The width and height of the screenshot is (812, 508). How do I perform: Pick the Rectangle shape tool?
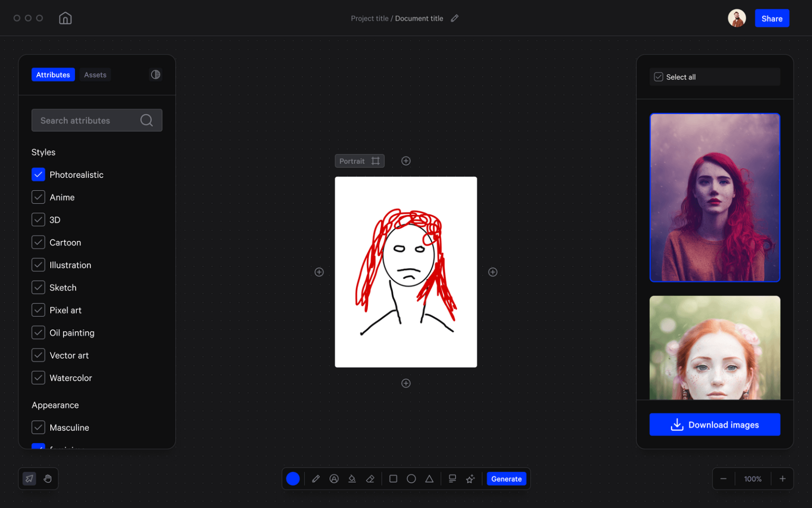(x=393, y=478)
